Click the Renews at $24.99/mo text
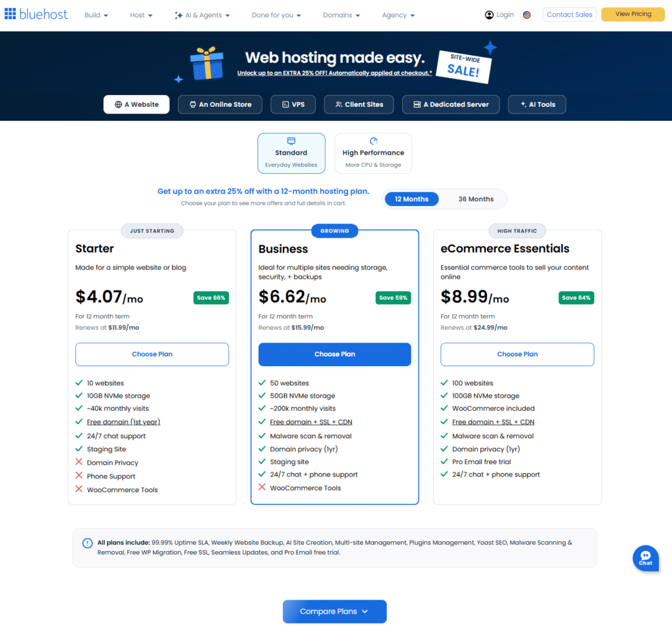This screenshot has height=643, width=672. coord(474,327)
